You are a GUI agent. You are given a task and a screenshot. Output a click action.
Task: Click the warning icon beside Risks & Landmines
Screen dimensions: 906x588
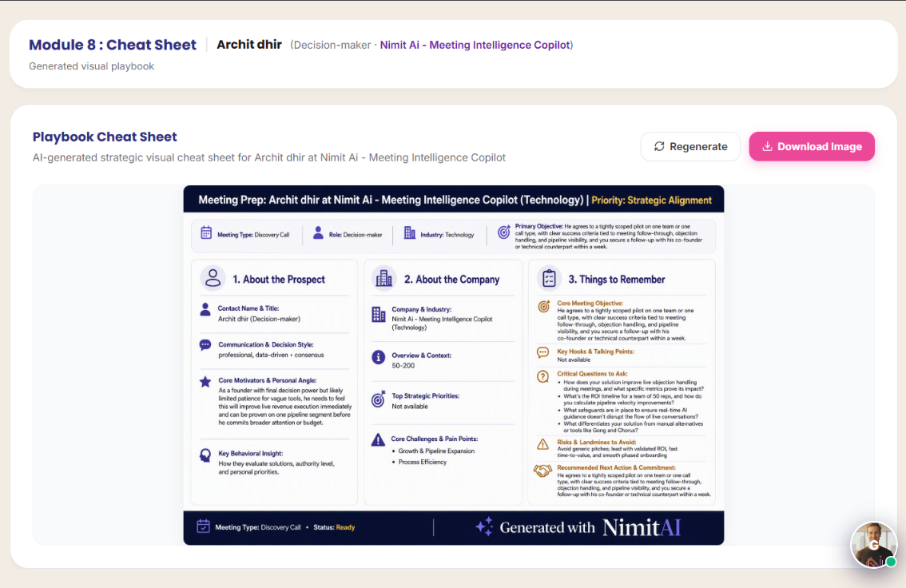tap(542, 444)
